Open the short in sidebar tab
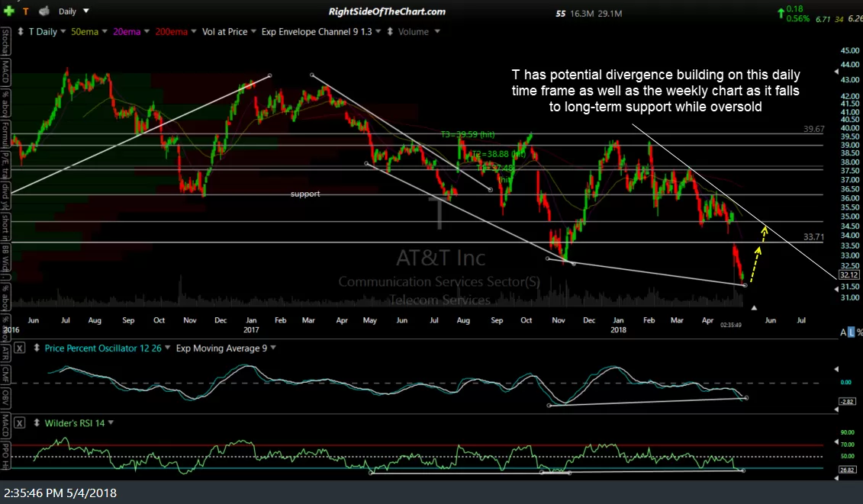863x504 pixels. 5,228
